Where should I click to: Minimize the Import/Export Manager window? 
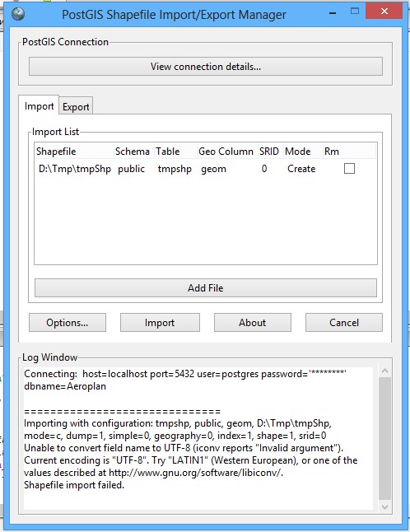333,13
